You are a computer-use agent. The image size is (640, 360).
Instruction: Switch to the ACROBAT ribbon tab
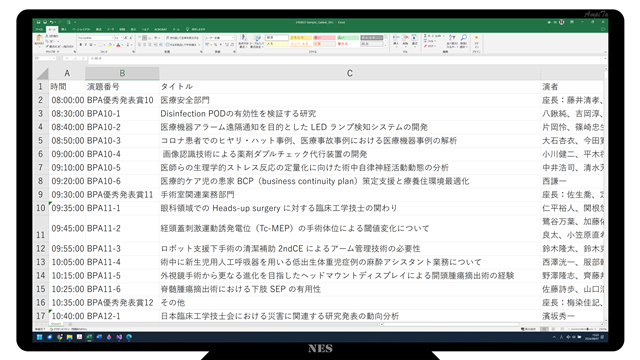(x=160, y=29)
